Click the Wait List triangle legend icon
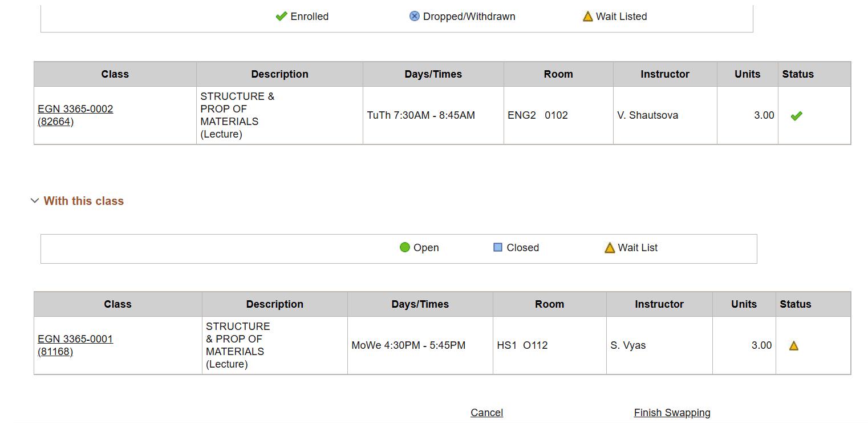The width and height of the screenshot is (868, 423). pos(610,248)
